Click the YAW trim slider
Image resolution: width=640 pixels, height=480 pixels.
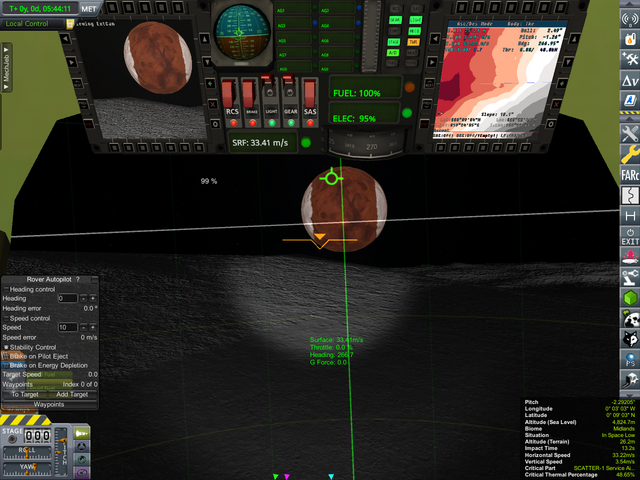coord(27,467)
